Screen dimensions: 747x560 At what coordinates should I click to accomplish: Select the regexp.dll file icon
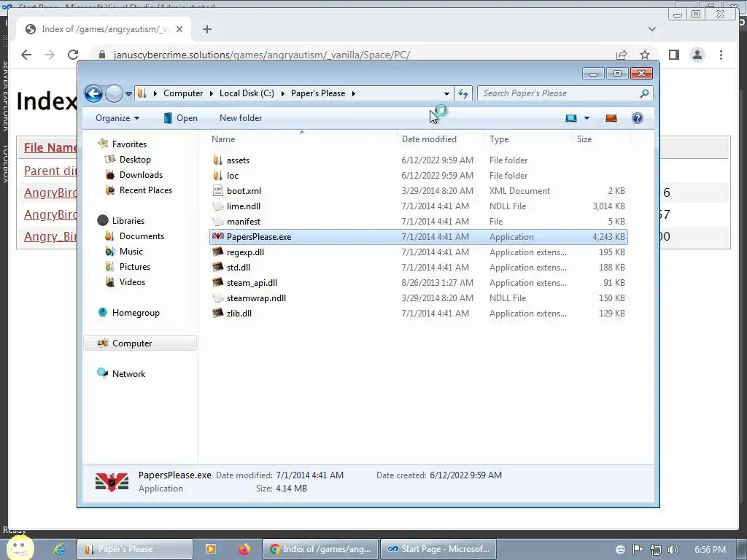pos(217,252)
